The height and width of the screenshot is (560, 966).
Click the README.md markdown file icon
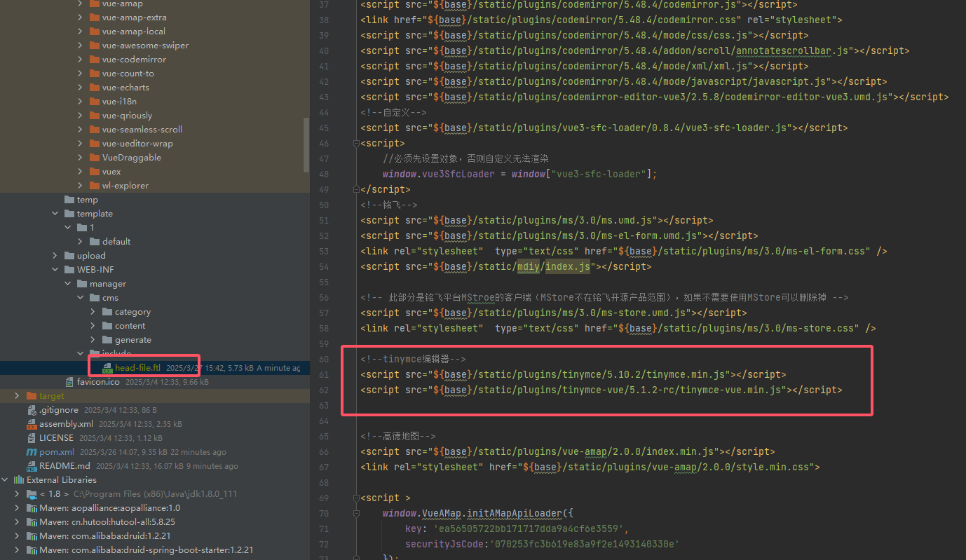click(x=32, y=466)
